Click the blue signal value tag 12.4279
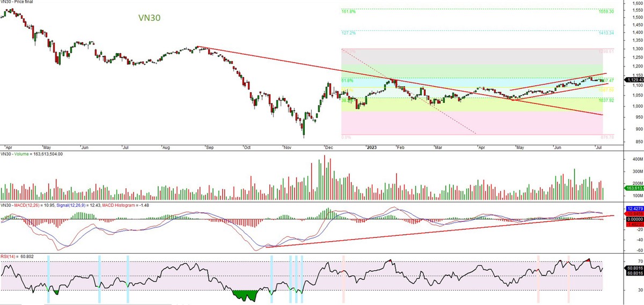Viewport: 644px width, 305px height. click(633, 207)
